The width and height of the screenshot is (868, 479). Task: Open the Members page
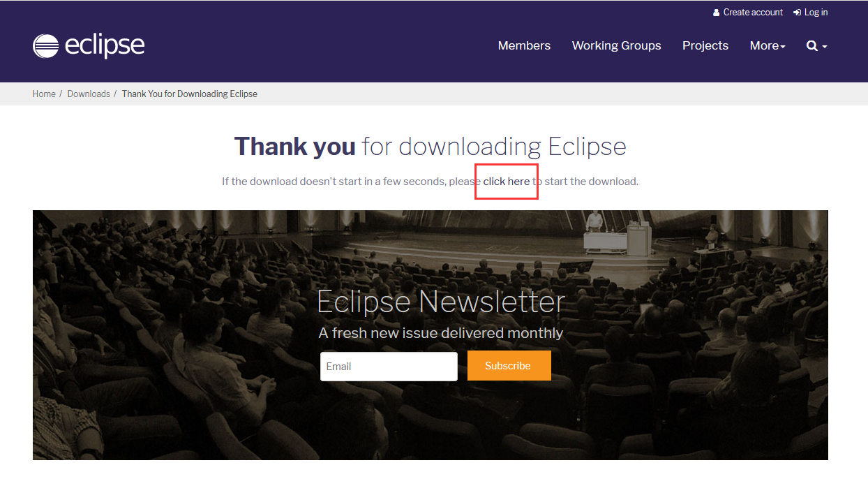(524, 46)
